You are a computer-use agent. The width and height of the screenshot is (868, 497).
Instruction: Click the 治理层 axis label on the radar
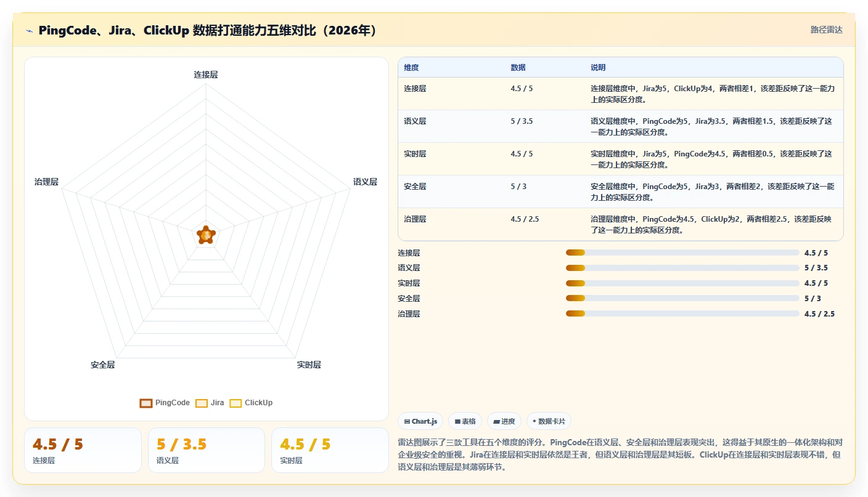coord(47,182)
